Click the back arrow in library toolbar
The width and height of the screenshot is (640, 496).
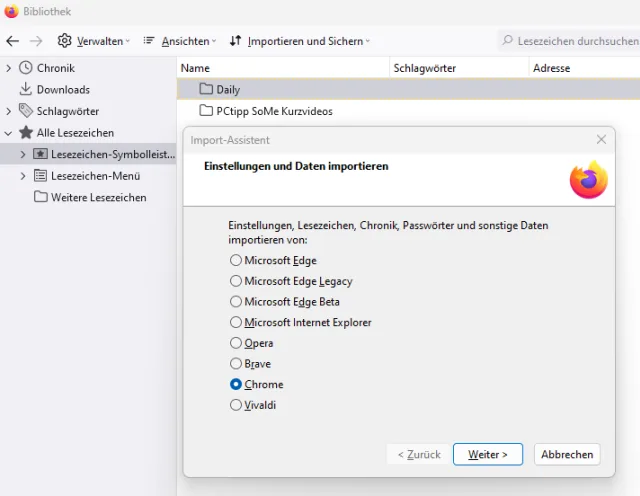tap(12, 41)
